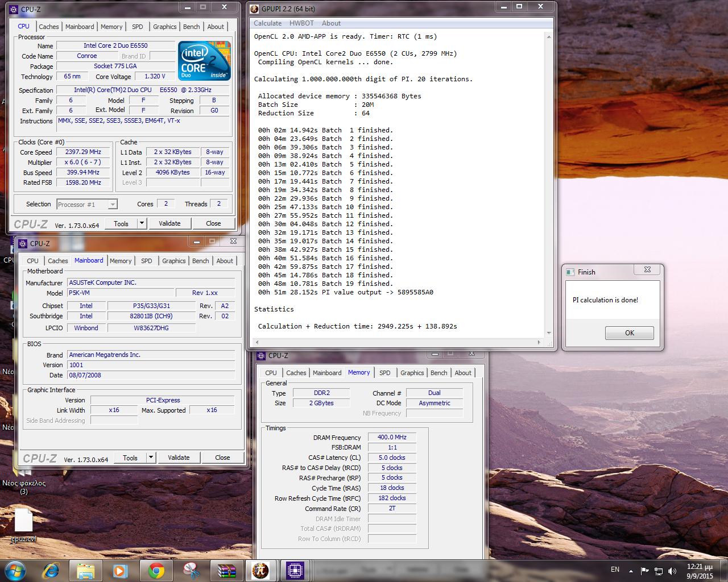The width and height of the screenshot is (728, 582).
Task: Click Validate in CPU-Z processor window
Action: tap(169, 223)
